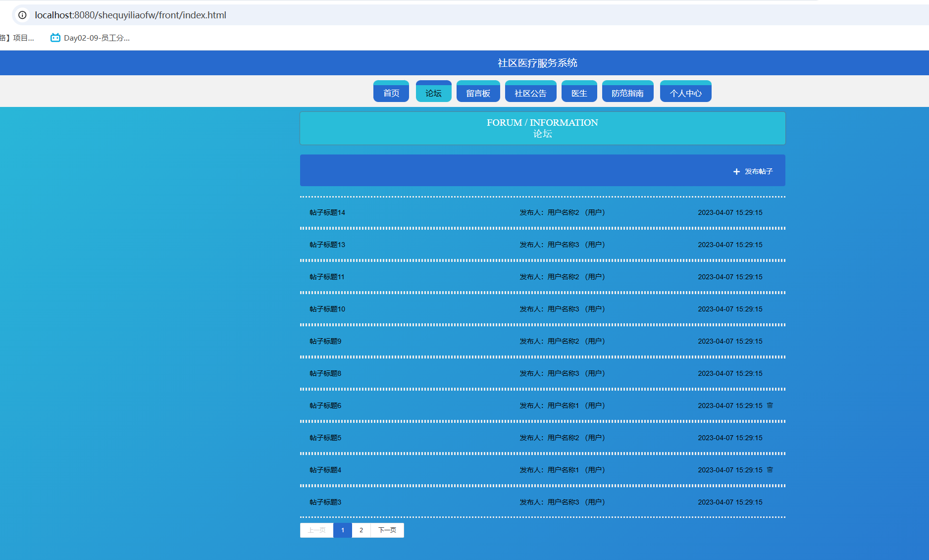
Task: Click the site info icon in address bar
Action: click(22, 15)
